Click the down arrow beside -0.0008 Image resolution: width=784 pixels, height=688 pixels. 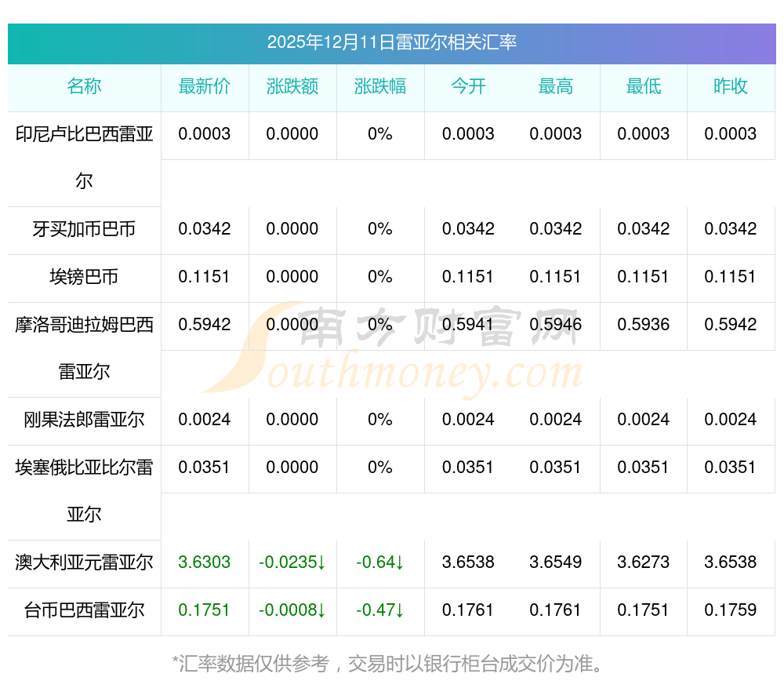coord(321,610)
